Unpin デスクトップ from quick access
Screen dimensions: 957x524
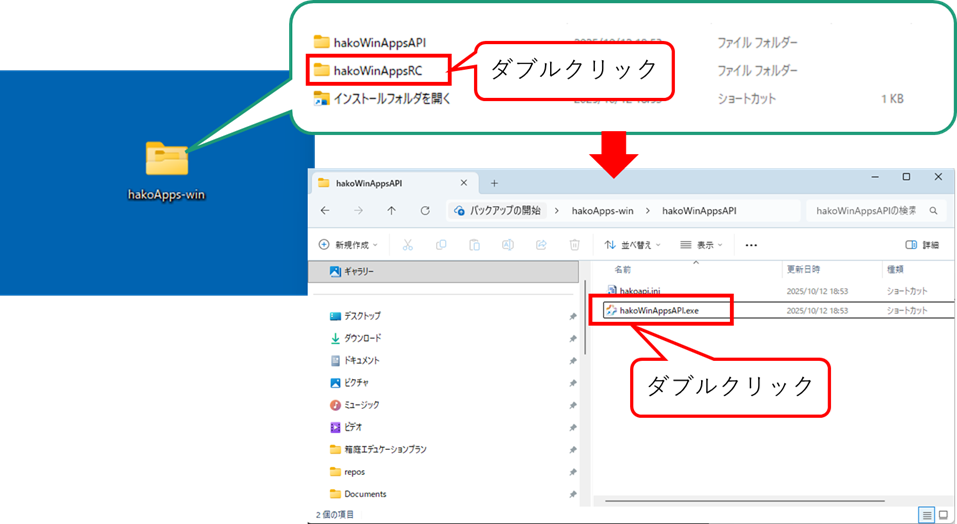(572, 316)
